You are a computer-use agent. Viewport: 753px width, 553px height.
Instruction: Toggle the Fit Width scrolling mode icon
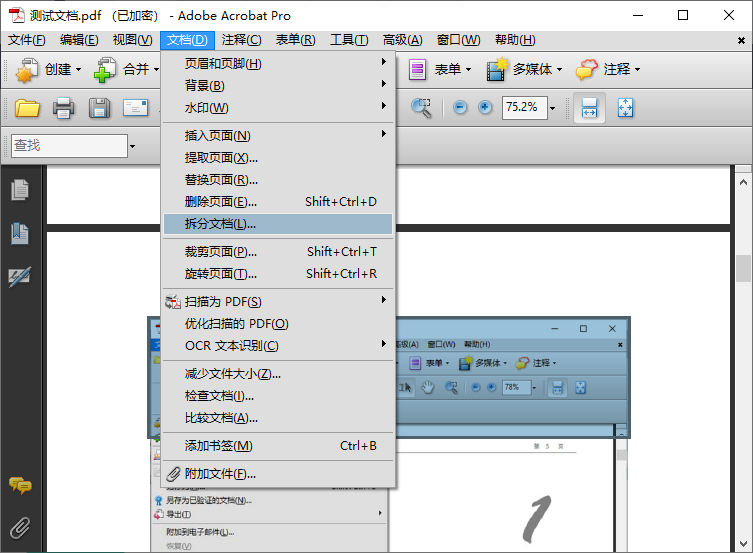[589, 108]
